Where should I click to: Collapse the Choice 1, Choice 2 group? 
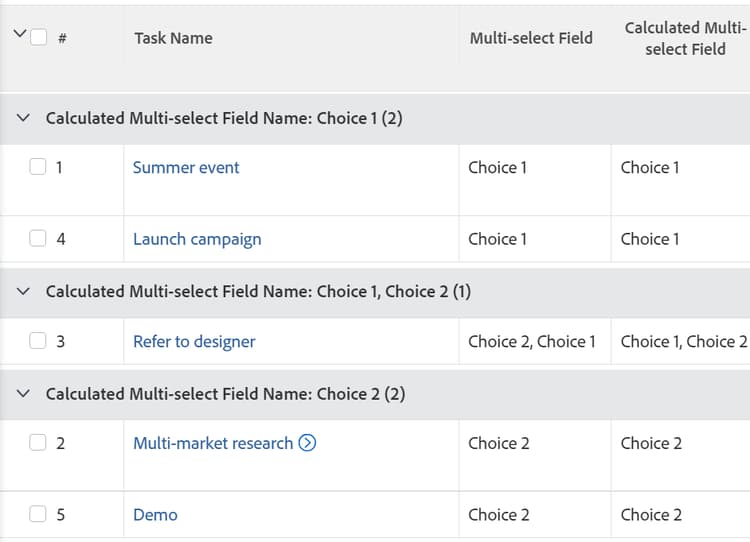pyautogui.click(x=25, y=292)
